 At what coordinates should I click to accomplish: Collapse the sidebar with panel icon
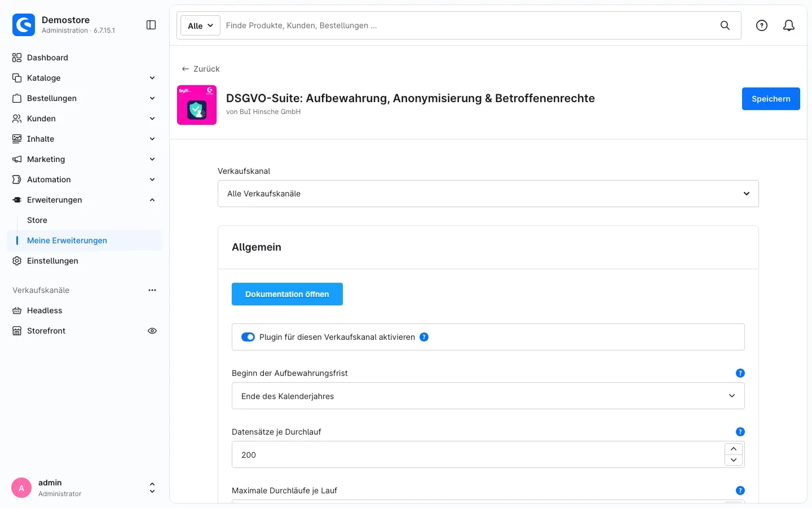click(151, 25)
